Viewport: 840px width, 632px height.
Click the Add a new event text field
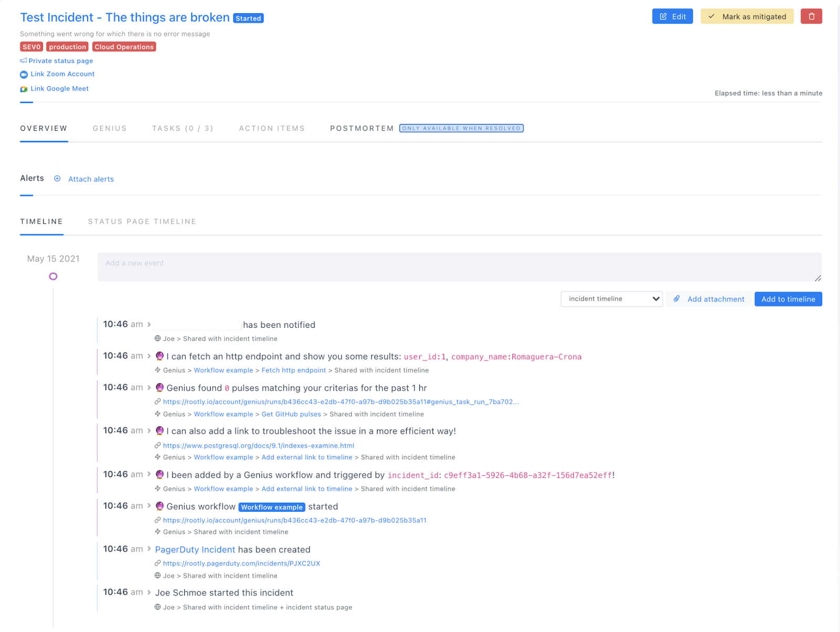pos(459,267)
